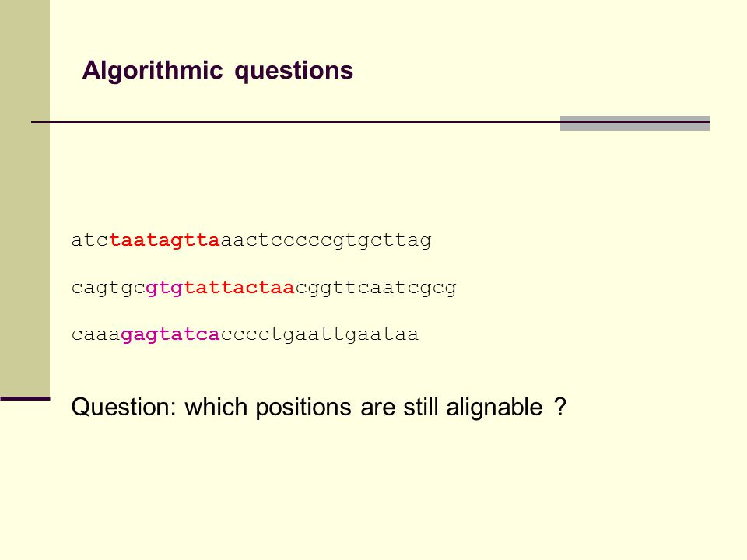This screenshot has height=560, width=747.
Task: Click the purple 'gagtatca' highlighted segment
Action: pos(170,334)
